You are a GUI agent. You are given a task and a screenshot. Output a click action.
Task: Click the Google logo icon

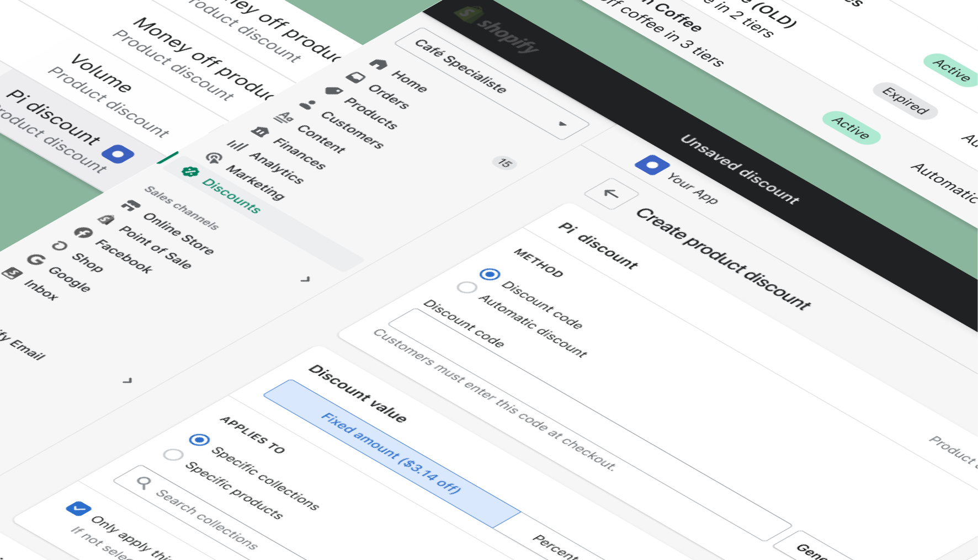coord(36,259)
